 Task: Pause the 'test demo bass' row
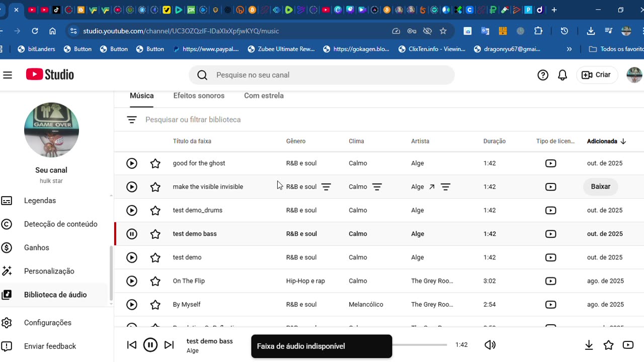pyautogui.click(x=132, y=234)
